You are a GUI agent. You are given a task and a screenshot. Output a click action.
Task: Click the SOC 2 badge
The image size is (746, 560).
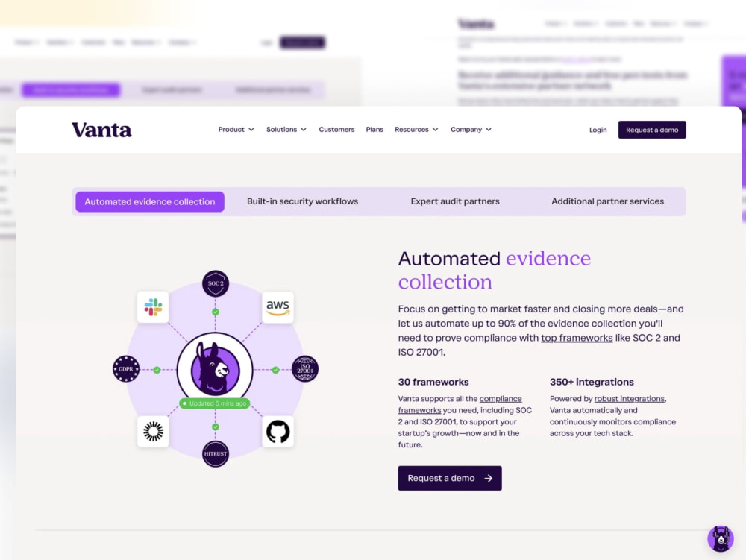click(216, 283)
